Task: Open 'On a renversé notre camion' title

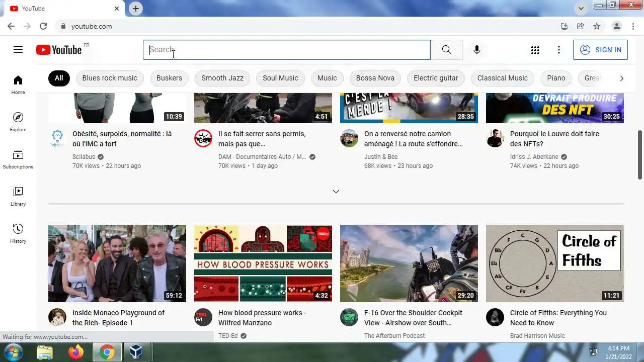Action: tap(414, 139)
